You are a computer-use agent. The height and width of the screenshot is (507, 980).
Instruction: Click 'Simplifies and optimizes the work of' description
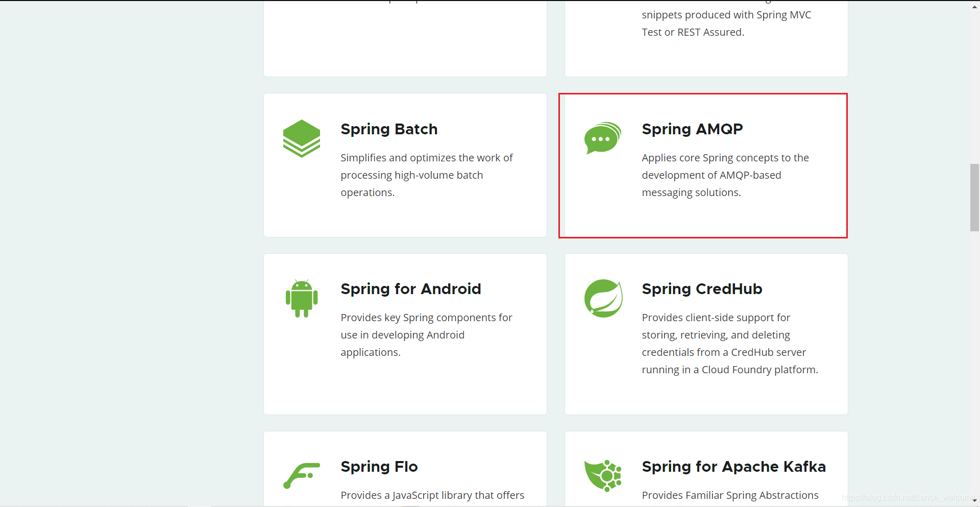click(427, 158)
